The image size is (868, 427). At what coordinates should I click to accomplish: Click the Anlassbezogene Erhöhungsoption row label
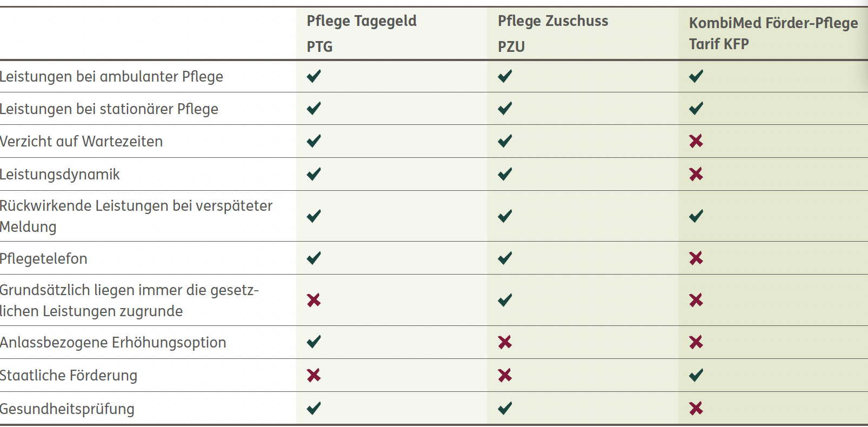tap(113, 343)
